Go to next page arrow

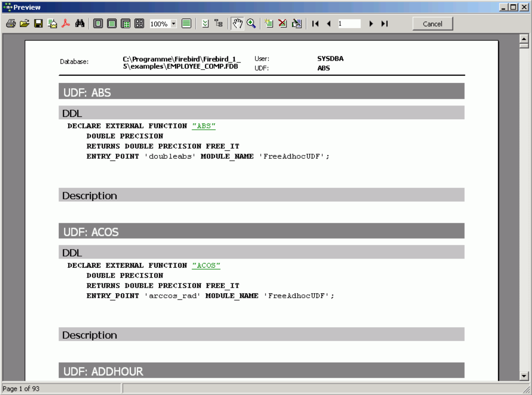(x=371, y=24)
